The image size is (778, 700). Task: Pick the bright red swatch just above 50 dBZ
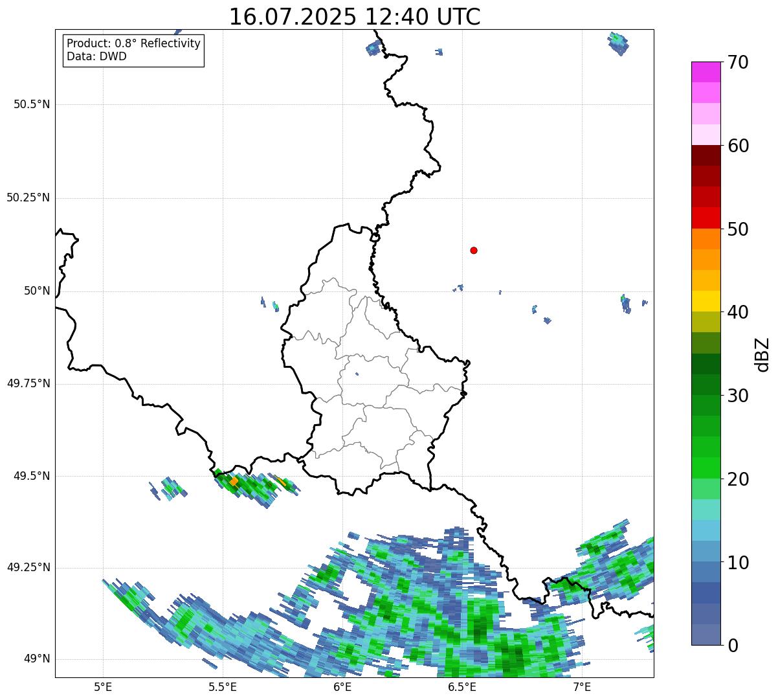pyautogui.click(x=706, y=218)
